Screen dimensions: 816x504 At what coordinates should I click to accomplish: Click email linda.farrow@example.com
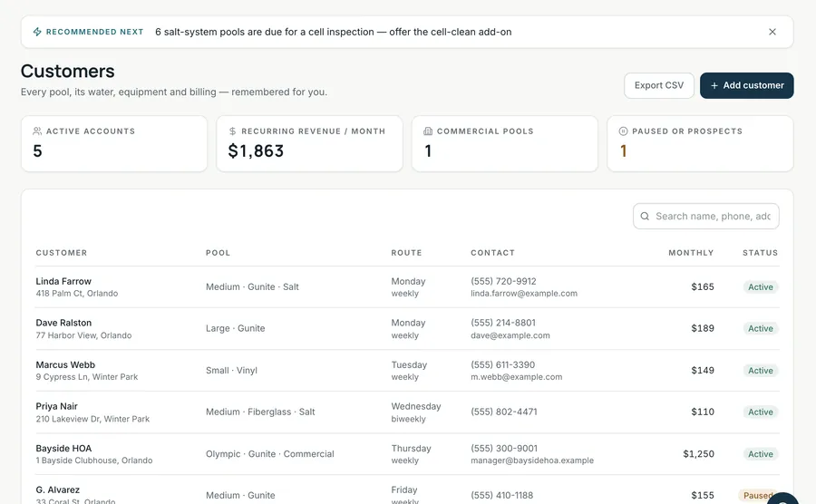pyautogui.click(x=524, y=294)
